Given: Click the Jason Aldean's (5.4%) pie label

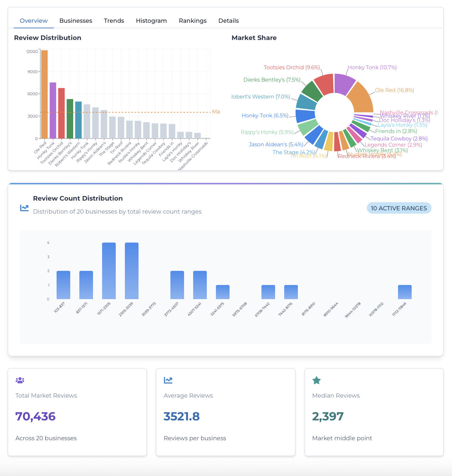Looking at the screenshot, I should 276,144.
